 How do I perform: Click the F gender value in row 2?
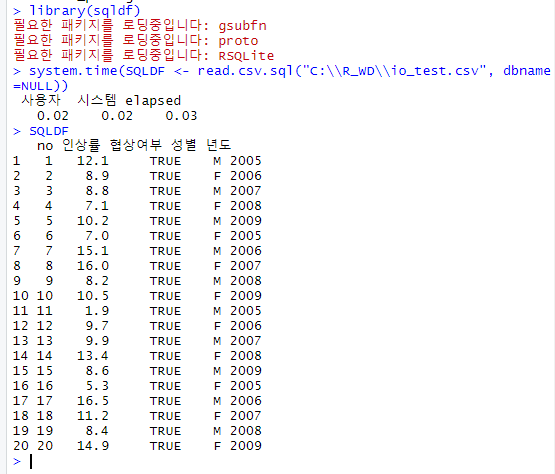pyautogui.click(x=217, y=176)
